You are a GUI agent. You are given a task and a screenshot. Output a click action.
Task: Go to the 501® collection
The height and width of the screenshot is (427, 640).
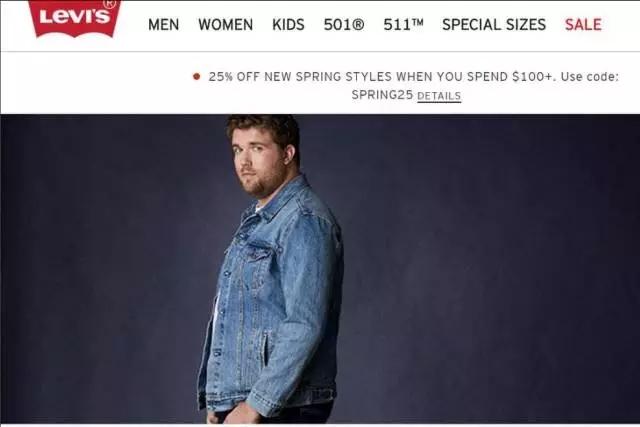[344, 24]
